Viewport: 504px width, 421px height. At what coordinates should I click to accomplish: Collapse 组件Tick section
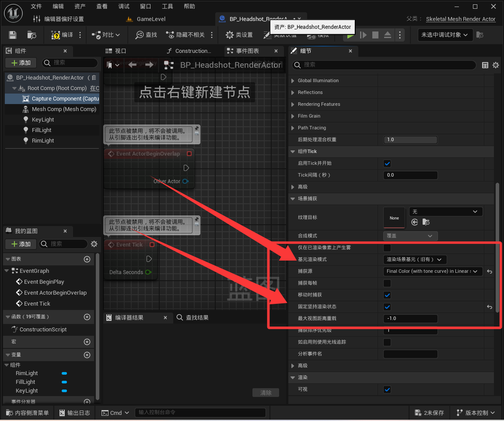point(293,152)
